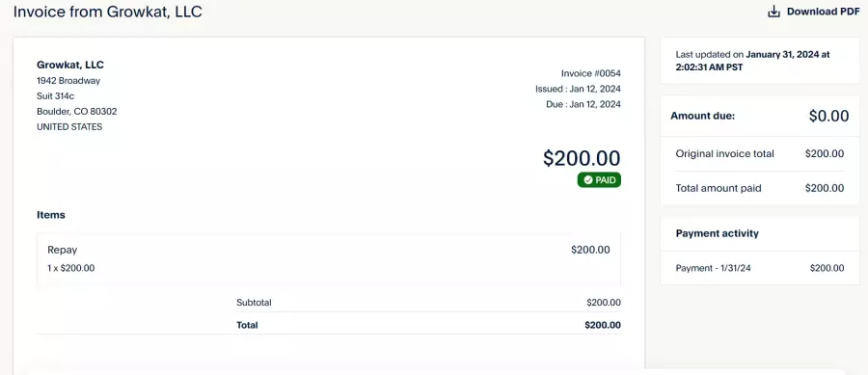This screenshot has width=868, height=375.
Task: Click the Total amount paid row
Action: (x=760, y=188)
